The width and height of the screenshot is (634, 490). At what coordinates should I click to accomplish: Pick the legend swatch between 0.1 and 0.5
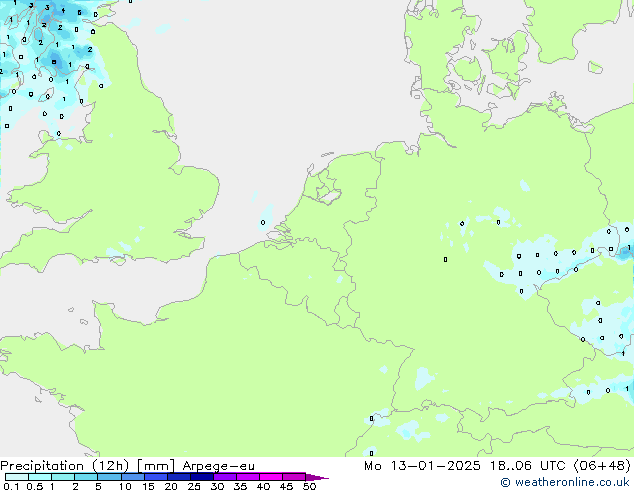17,477
